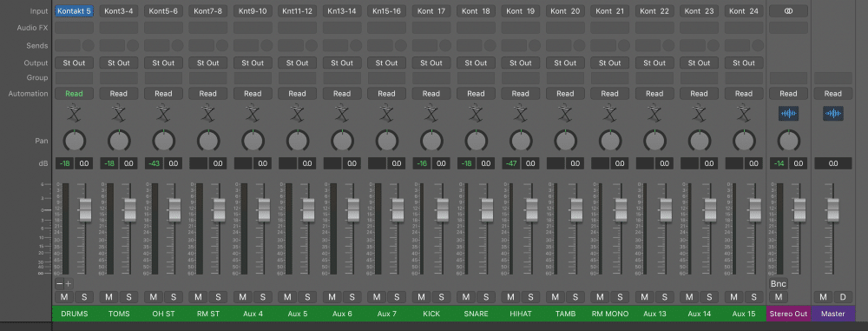Mute the DRUMS channel

click(64, 297)
